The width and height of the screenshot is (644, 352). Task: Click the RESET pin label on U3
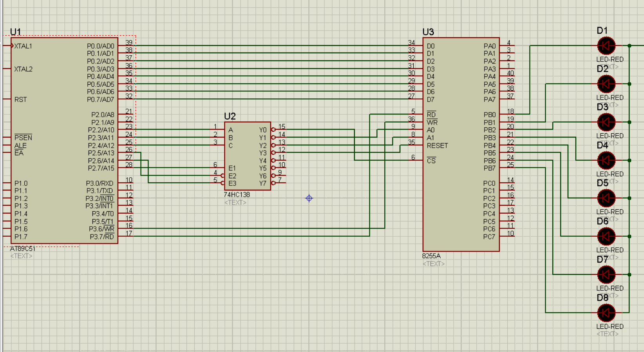(437, 145)
